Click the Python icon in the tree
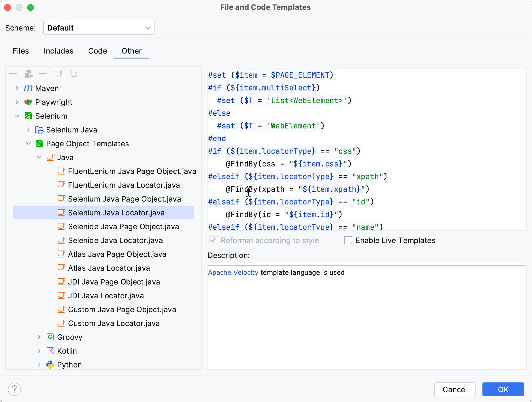This screenshot has width=532, height=402. pyautogui.click(x=50, y=365)
